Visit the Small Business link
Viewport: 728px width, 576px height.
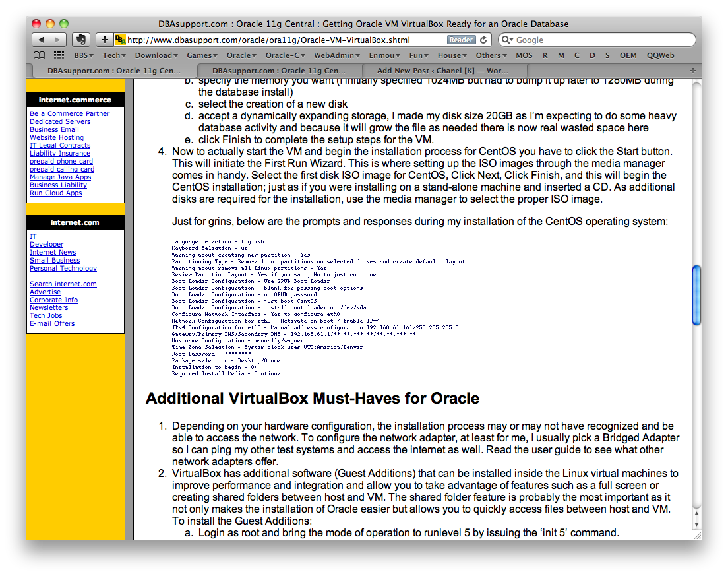[x=55, y=260]
